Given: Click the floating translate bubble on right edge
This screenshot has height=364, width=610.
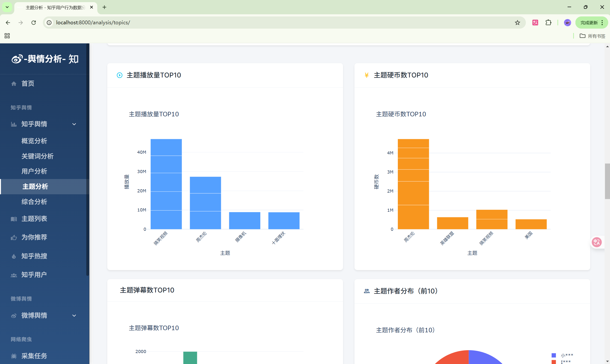Looking at the screenshot, I should 596,242.
